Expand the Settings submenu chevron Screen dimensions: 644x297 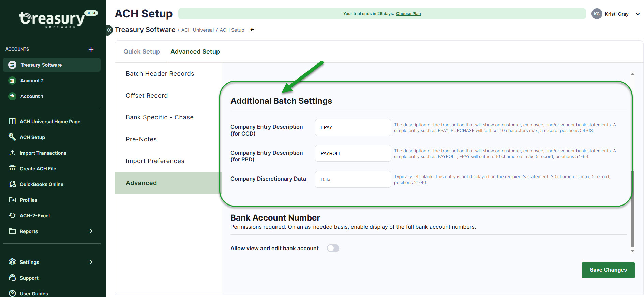[91, 262]
